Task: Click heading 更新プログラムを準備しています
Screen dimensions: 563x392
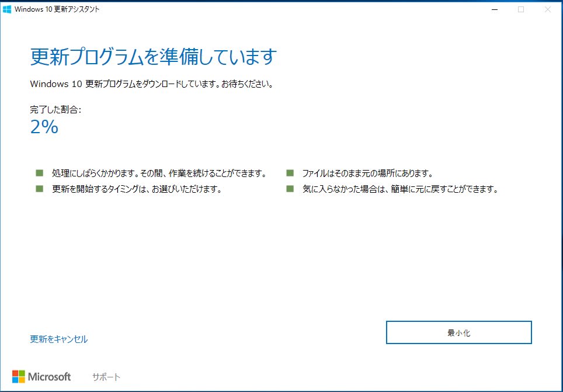Action: (154, 57)
